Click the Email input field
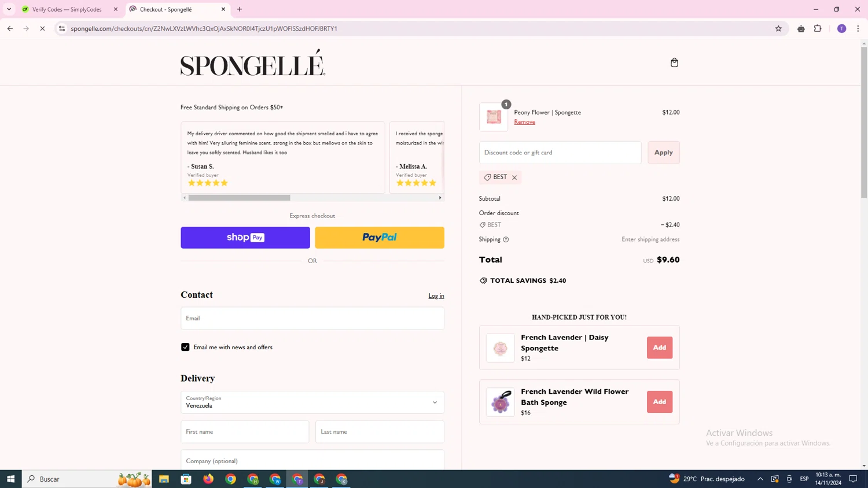Viewport: 868px width, 488px height. (x=312, y=318)
